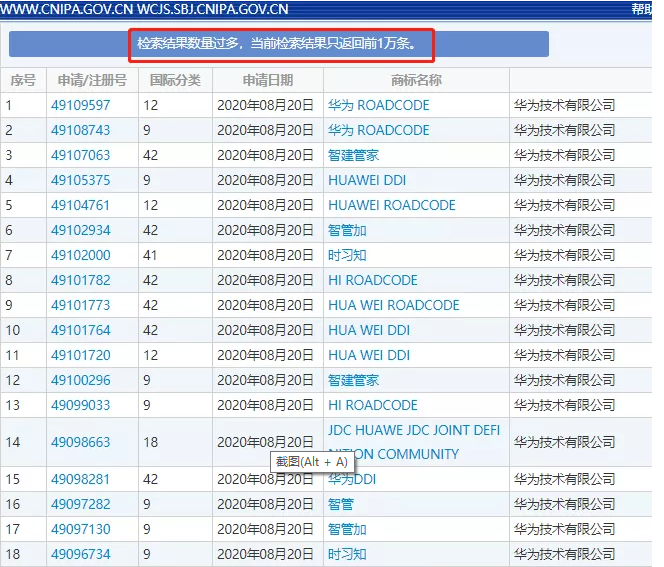Open 智建管家 trademark in row 12
The image size is (664, 567).
coord(353,380)
